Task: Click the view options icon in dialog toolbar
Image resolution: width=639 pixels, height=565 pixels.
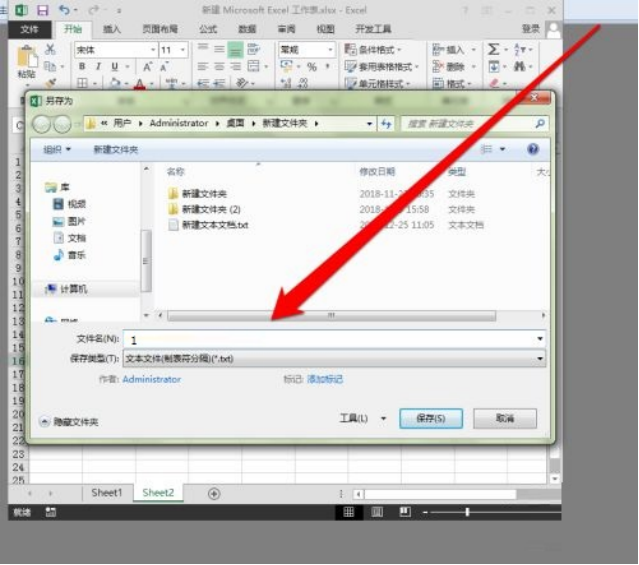Action: (x=487, y=149)
